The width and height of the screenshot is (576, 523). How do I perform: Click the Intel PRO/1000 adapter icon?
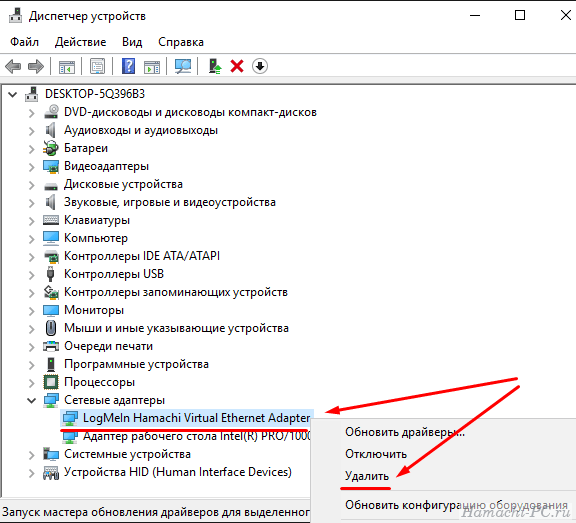pos(70,436)
